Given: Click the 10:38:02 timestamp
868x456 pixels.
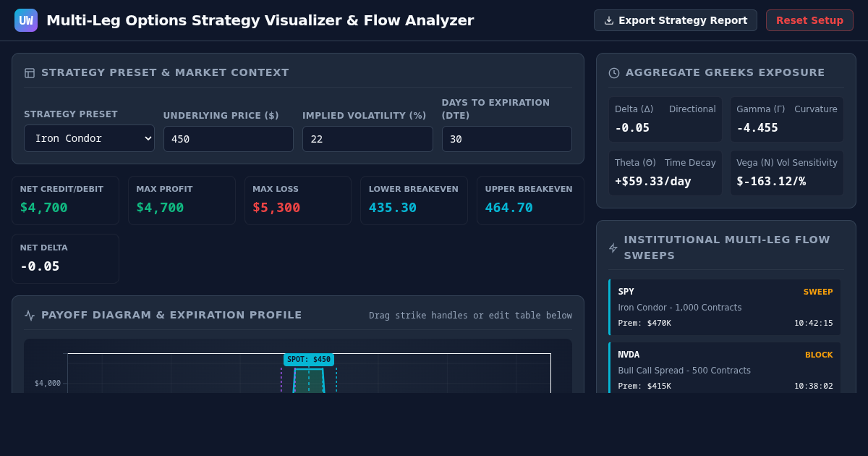Looking at the screenshot, I should click(814, 387).
